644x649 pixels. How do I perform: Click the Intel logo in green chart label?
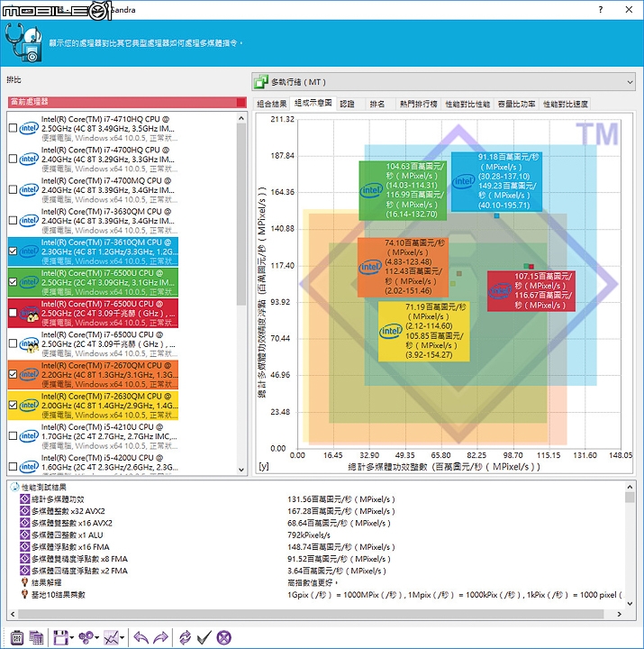371,190
